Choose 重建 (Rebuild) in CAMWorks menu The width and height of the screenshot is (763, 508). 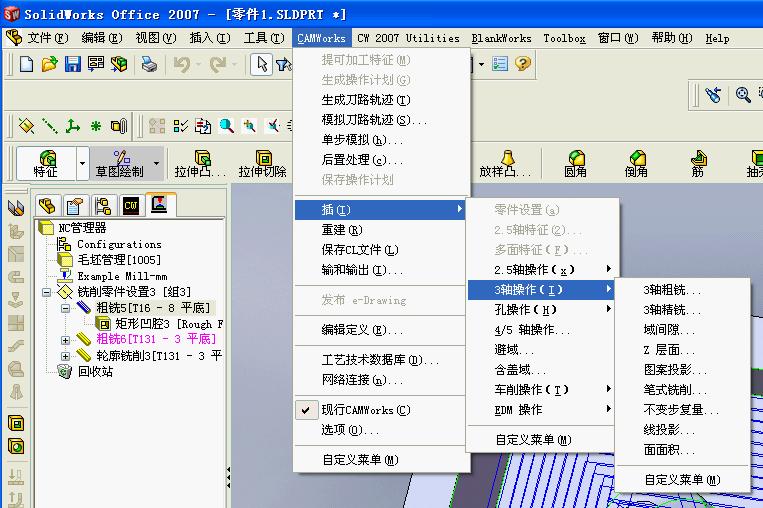pos(382,230)
